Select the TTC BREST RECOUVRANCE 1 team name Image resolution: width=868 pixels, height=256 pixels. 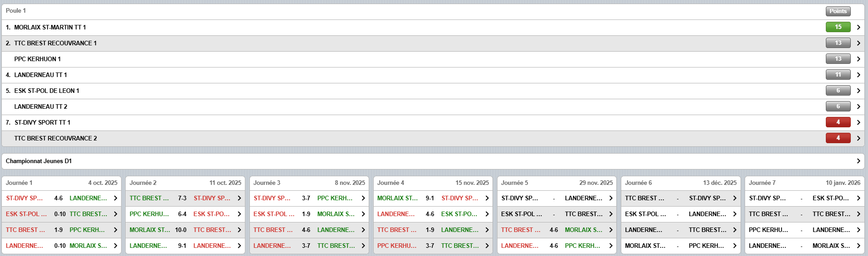click(x=55, y=43)
